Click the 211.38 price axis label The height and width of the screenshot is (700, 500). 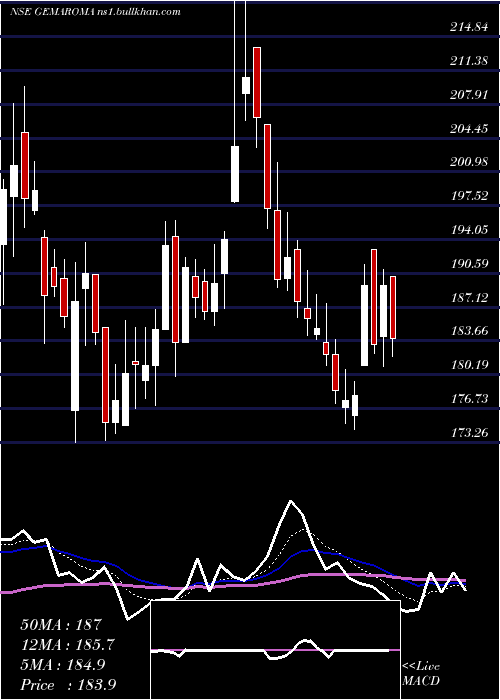coord(469,61)
